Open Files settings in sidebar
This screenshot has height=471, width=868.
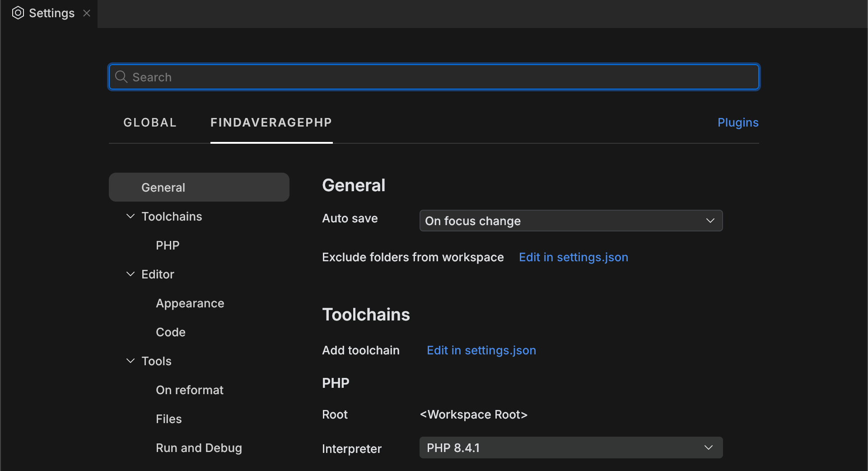(168, 419)
